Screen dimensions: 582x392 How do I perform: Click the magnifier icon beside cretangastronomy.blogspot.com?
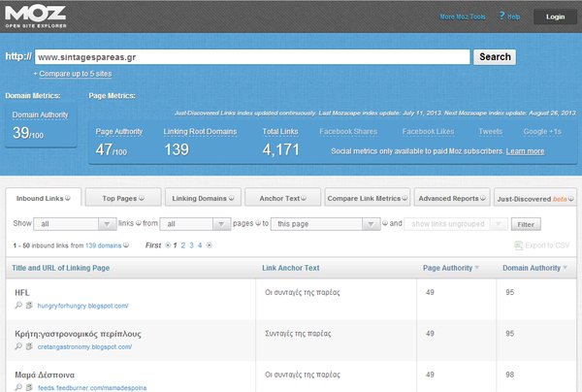pos(18,346)
